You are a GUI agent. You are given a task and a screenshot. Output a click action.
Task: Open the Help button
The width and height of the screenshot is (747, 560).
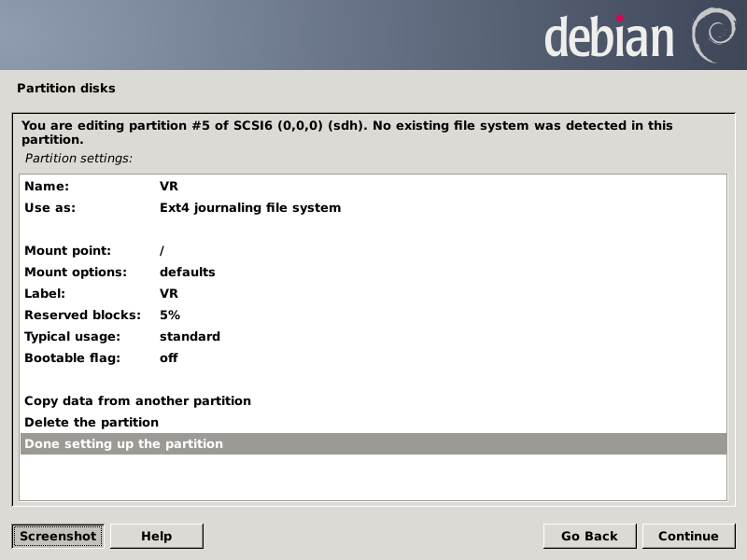[156, 536]
